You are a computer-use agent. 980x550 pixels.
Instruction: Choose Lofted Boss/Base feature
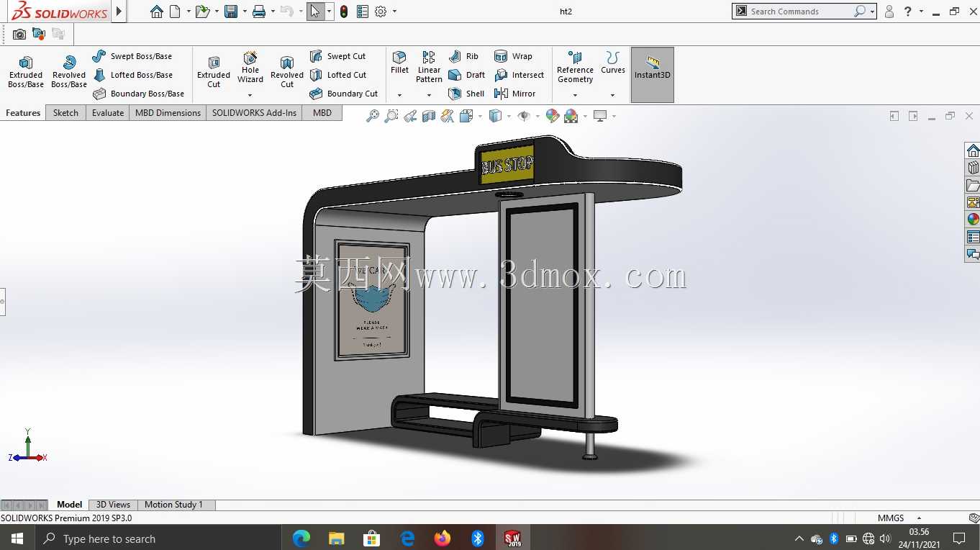click(x=132, y=75)
